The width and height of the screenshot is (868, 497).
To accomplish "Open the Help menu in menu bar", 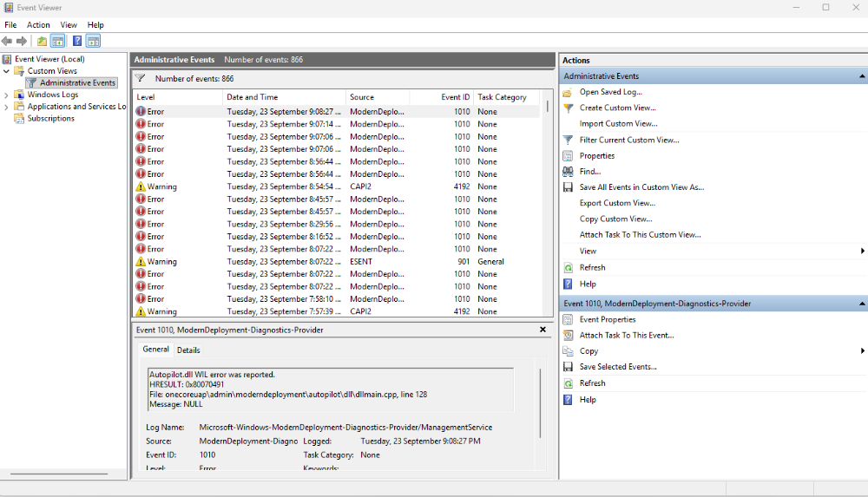I will [x=95, y=25].
